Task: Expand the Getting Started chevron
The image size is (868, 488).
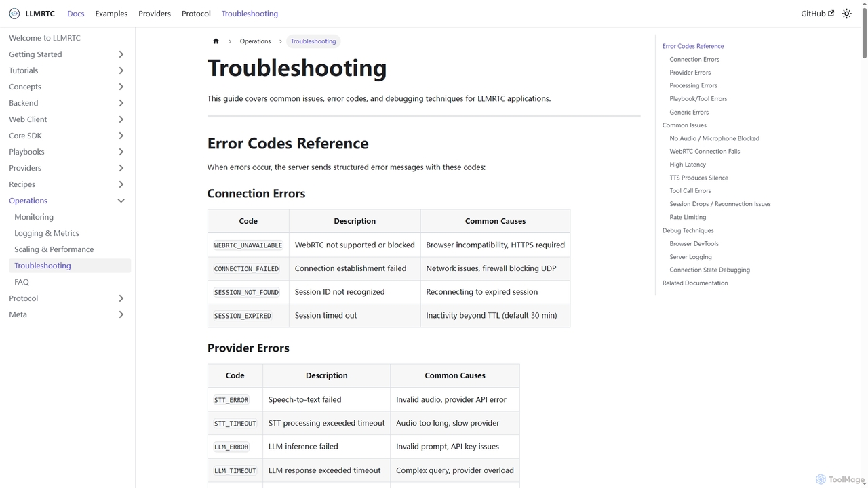Action: [x=121, y=54]
